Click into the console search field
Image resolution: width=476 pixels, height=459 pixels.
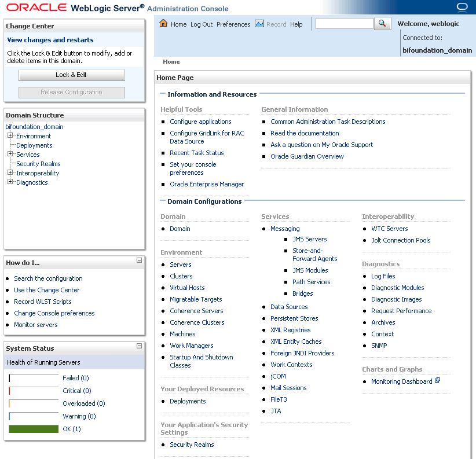pos(344,24)
